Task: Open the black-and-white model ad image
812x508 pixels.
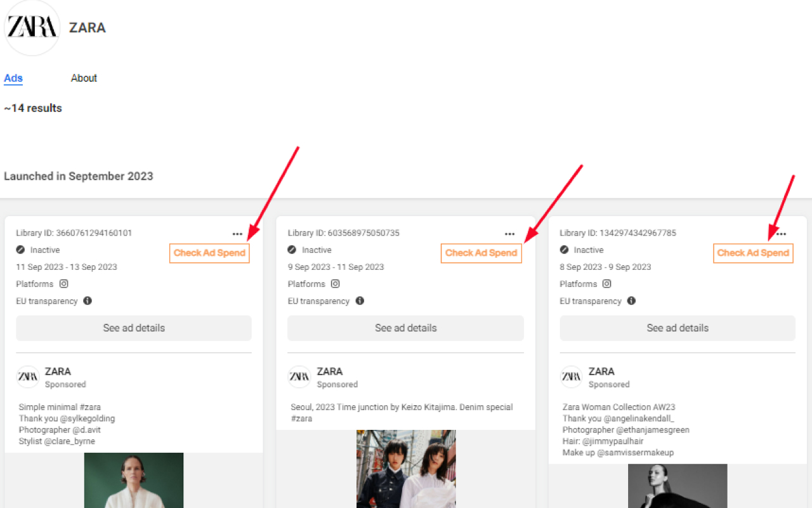Action: click(x=678, y=486)
